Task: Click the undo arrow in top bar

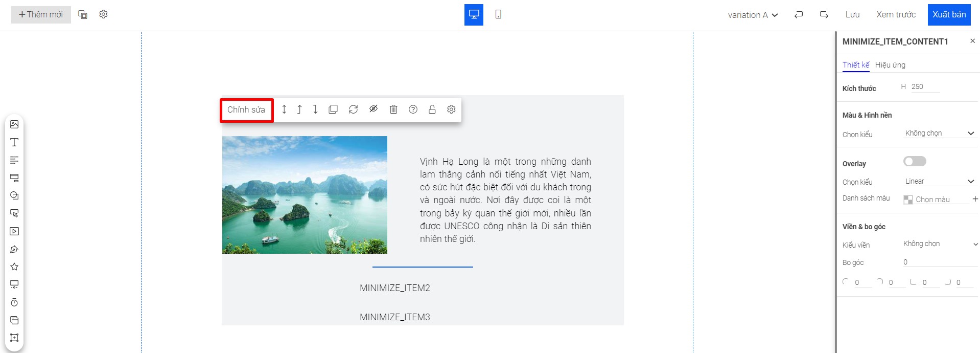Action: tap(799, 15)
